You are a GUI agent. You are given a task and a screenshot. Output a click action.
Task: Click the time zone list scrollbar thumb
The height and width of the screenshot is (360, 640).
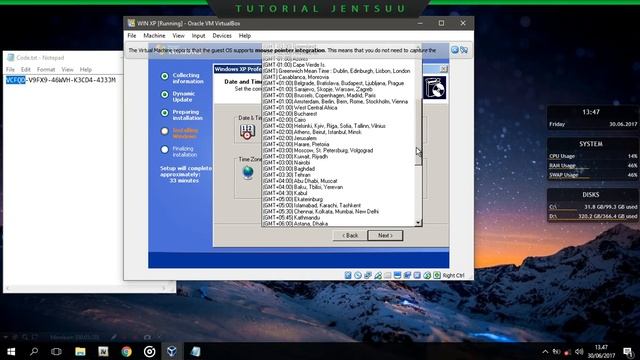pos(418,131)
